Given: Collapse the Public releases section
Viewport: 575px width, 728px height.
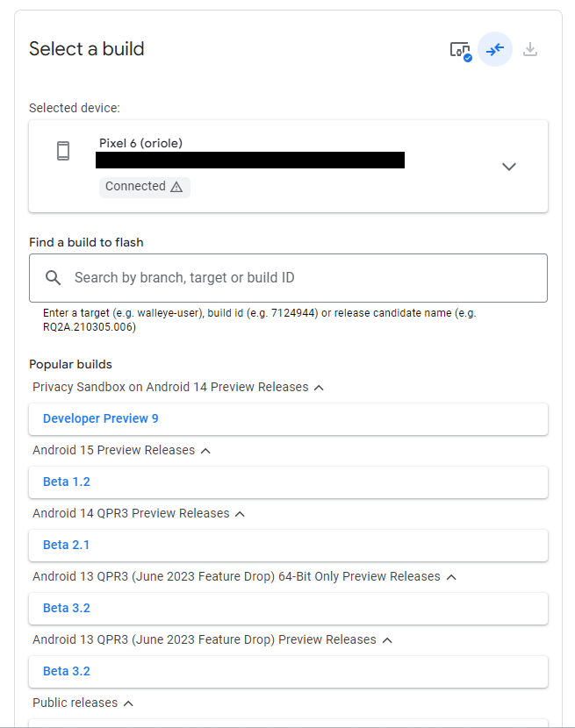Looking at the screenshot, I should click(128, 703).
